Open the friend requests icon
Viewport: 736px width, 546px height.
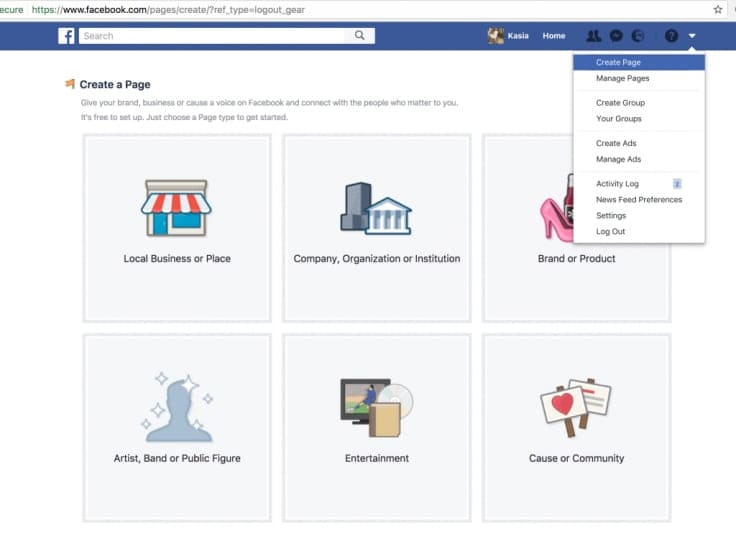593,36
